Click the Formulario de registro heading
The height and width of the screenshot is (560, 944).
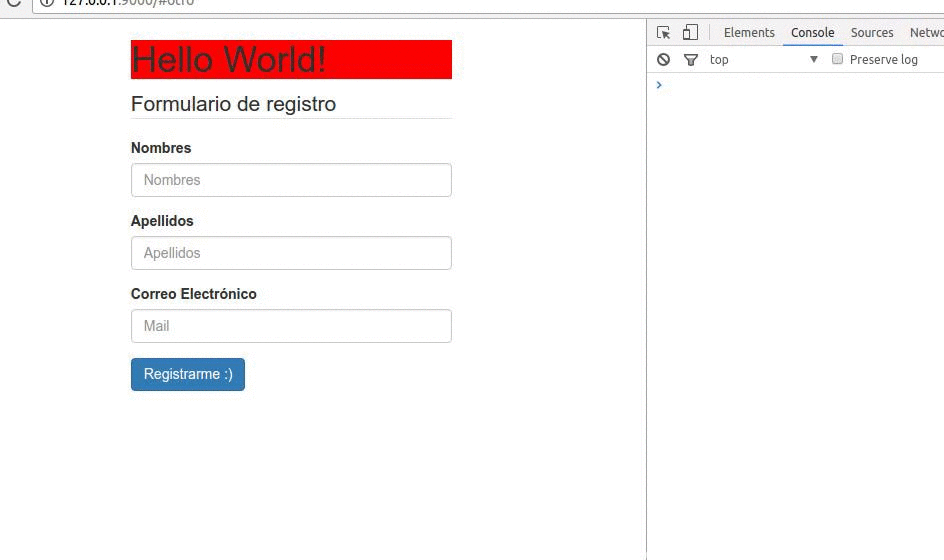click(234, 104)
